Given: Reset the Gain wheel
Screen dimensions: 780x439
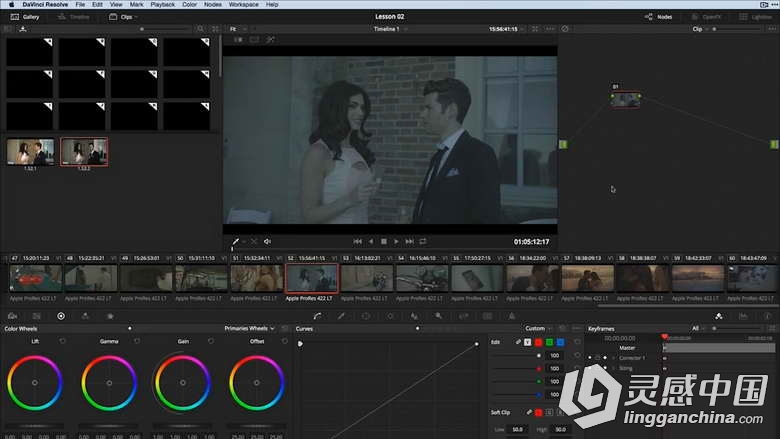Looking at the screenshot, I should point(211,341).
